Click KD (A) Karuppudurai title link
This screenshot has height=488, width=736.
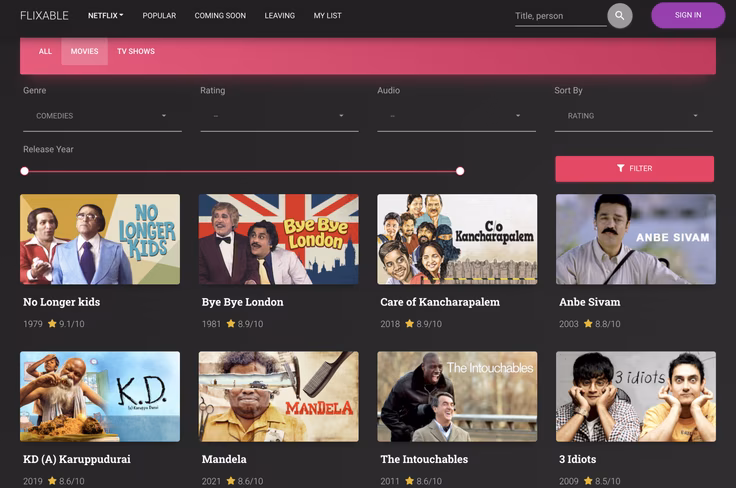(77, 459)
